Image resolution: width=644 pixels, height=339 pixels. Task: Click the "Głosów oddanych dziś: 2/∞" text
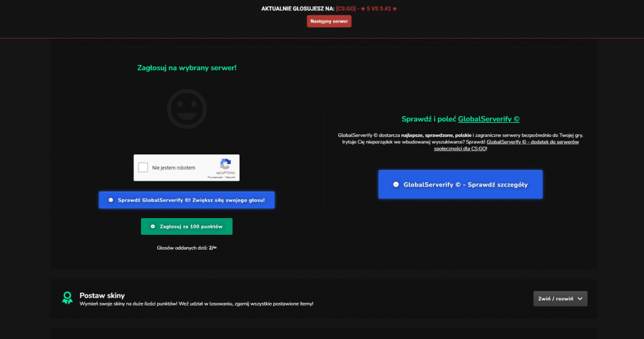click(187, 248)
